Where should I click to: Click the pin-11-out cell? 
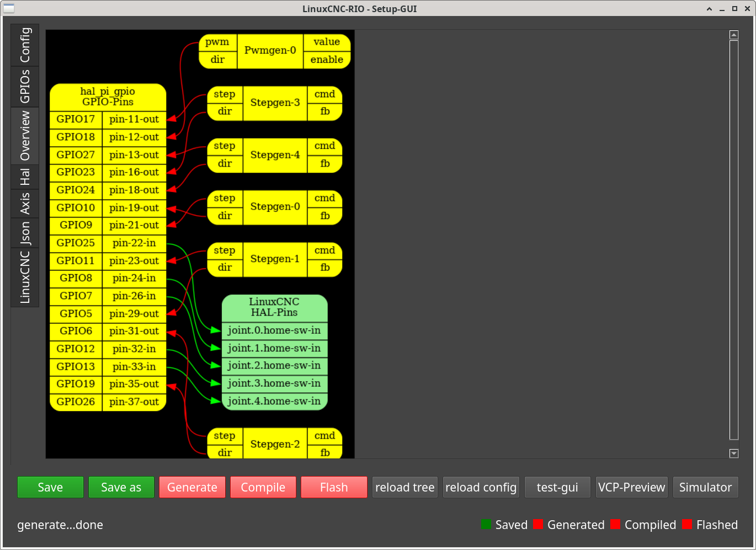(134, 120)
